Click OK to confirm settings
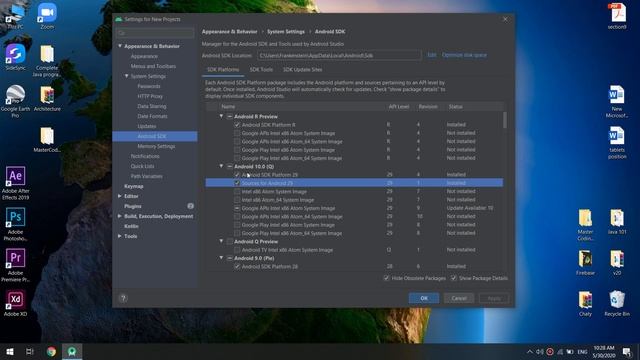640x360 pixels. coord(424,298)
